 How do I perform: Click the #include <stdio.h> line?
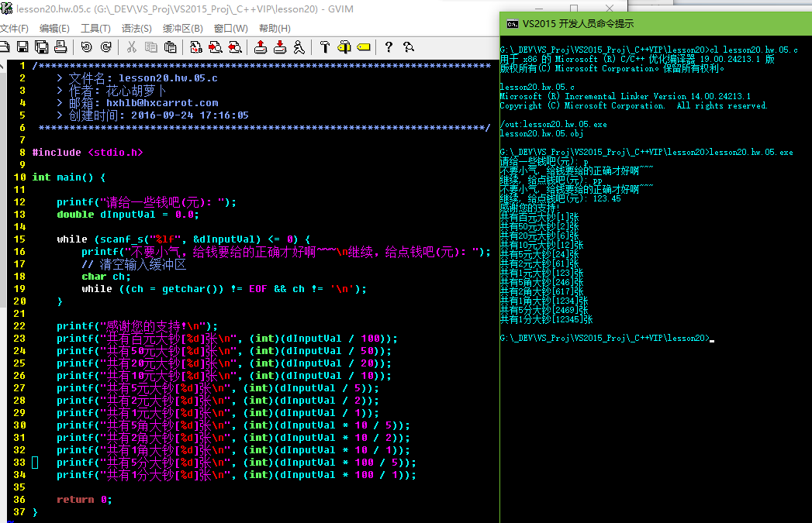[x=87, y=153]
